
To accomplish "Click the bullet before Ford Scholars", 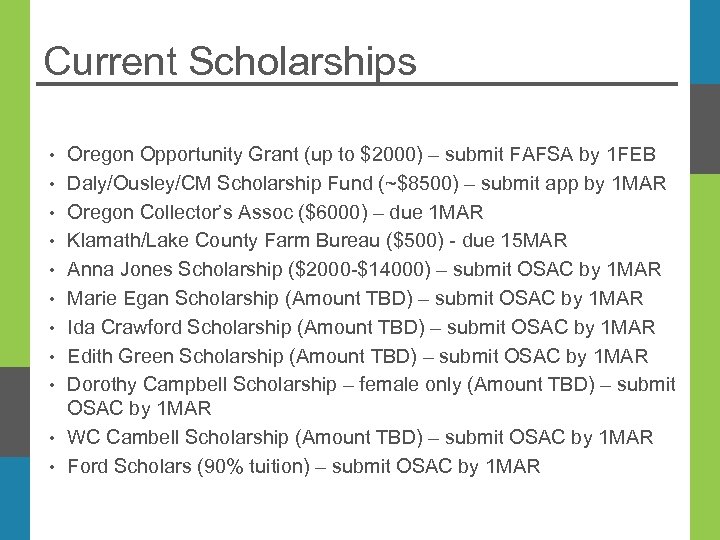I will (x=50, y=468).
